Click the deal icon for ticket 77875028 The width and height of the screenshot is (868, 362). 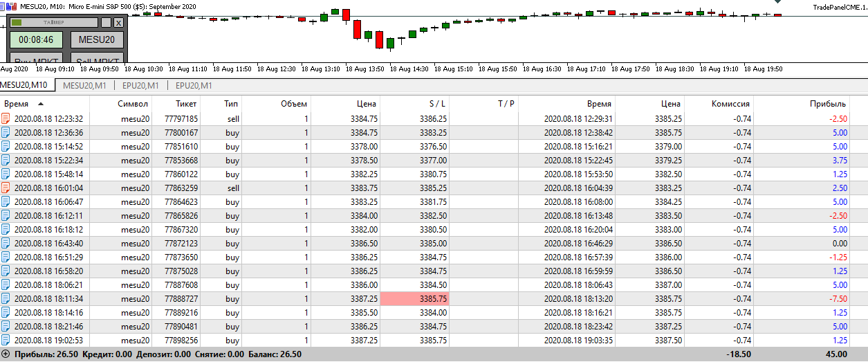6,271
